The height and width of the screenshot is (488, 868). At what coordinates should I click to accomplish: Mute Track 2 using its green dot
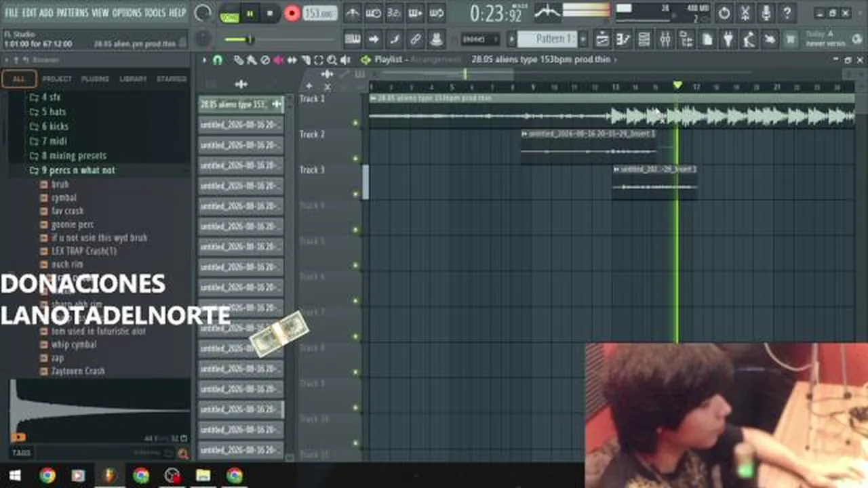coord(355,159)
